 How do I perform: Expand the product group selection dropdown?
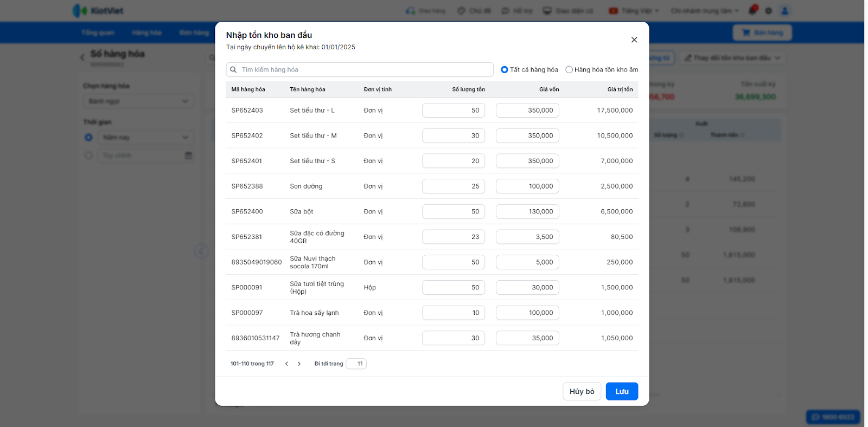point(139,101)
